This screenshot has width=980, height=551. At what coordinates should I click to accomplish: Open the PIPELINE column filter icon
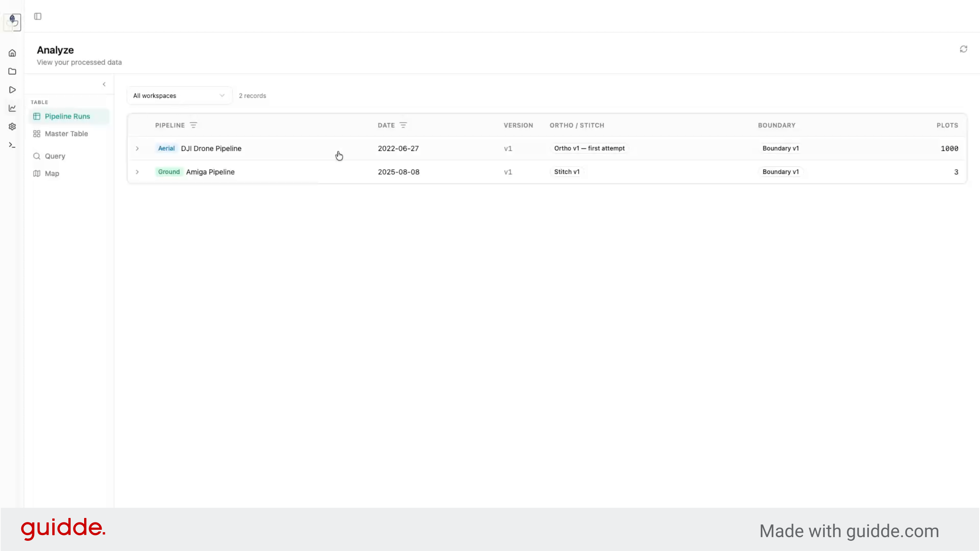pos(194,125)
